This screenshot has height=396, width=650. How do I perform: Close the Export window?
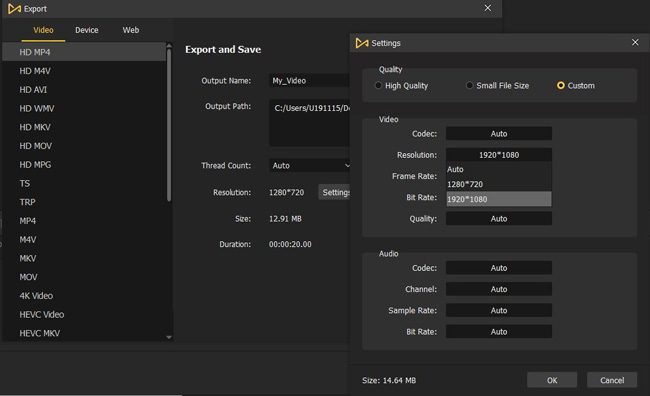pyautogui.click(x=488, y=8)
